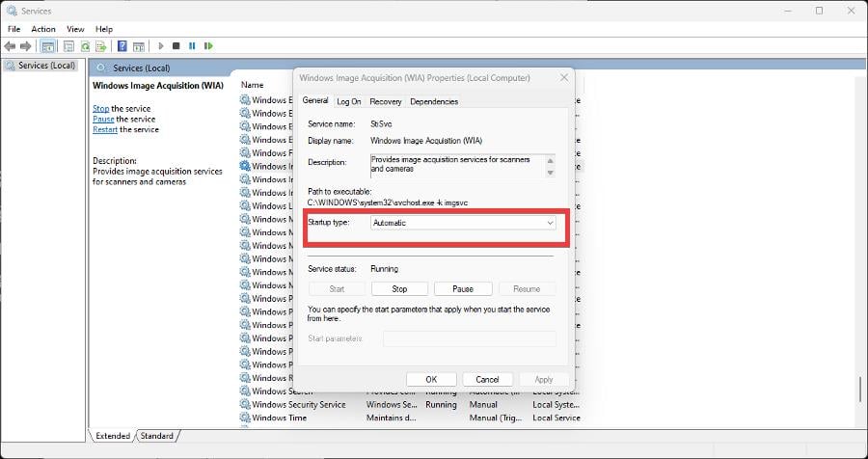Click the Stop button in properties dialog
Image resolution: width=868 pixels, height=459 pixels.
click(399, 289)
